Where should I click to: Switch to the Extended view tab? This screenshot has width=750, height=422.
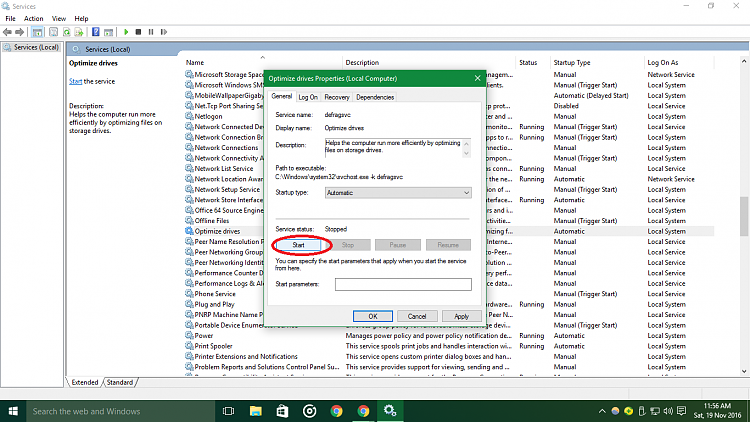coord(85,382)
